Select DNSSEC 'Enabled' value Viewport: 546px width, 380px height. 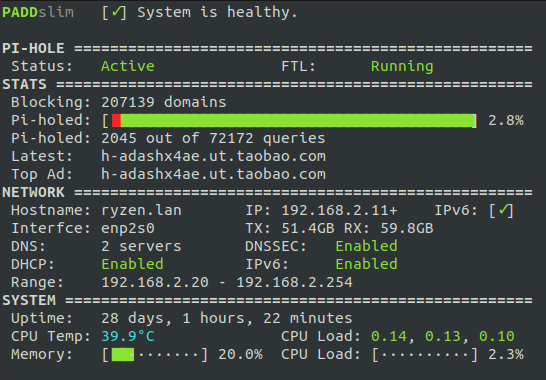pos(366,247)
